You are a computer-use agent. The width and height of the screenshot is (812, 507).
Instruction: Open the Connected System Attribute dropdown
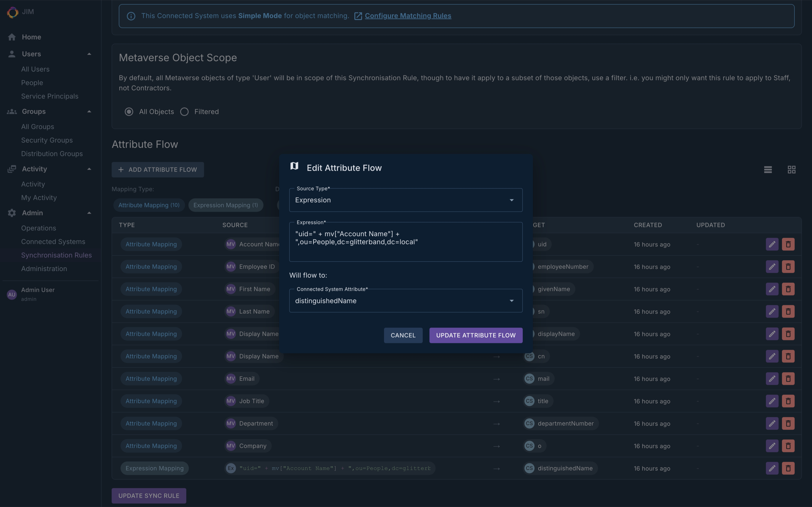tap(405, 301)
